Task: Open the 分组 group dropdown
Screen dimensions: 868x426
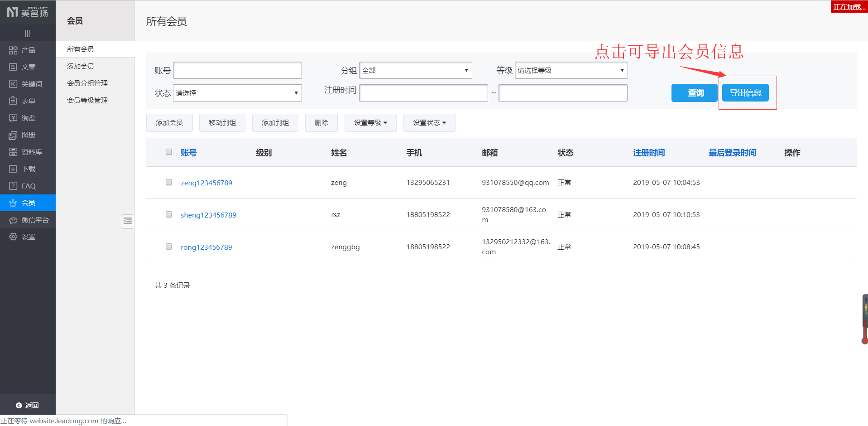Action: pos(415,70)
